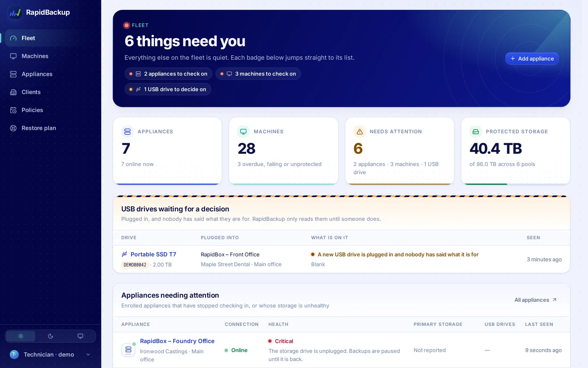The image size is (588, 368).
Task: Click the PRIMARY STORAGE column header
Action: tap(438, 324)
